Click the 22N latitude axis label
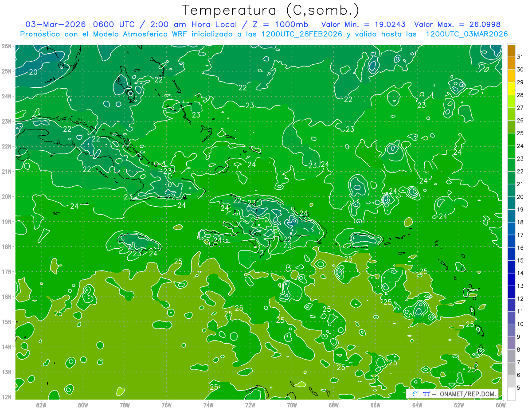 [x=6, y=146]
